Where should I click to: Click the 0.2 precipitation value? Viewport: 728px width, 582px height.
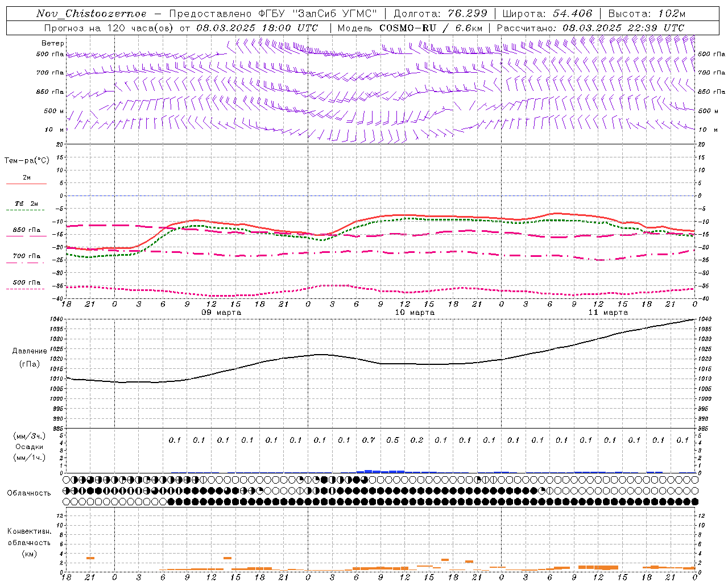click(x=417, y=440)
